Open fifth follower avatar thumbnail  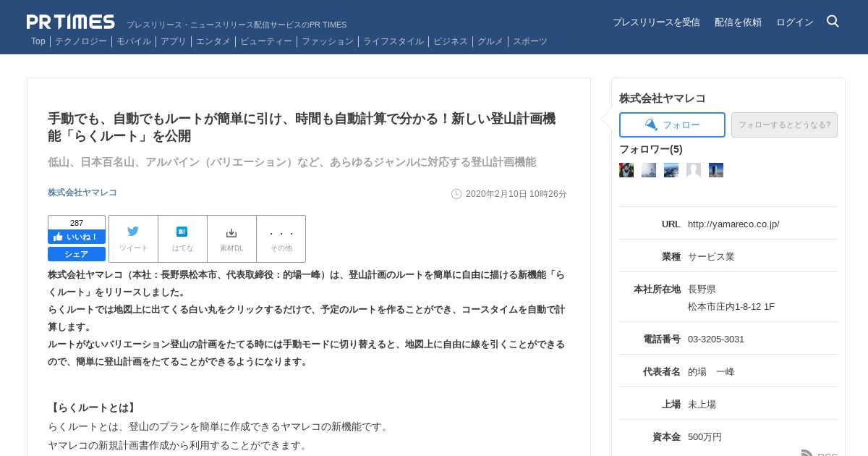(x=716, y=170)
